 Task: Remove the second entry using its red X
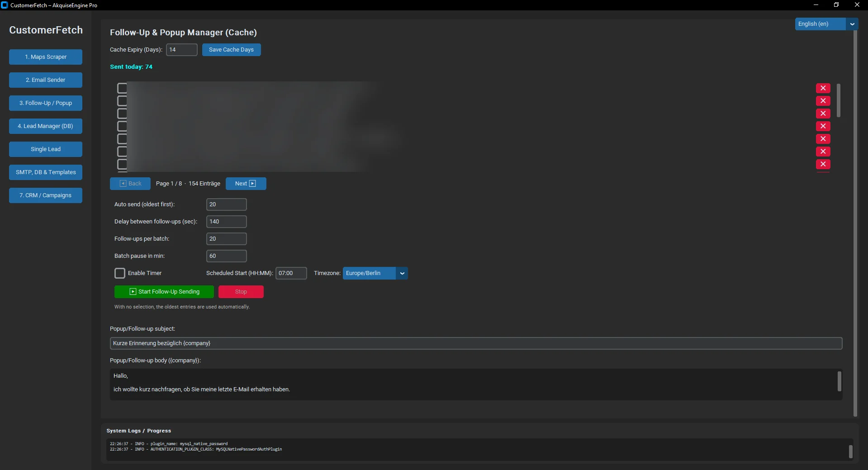pyautogui.click(x=823, y=101)
